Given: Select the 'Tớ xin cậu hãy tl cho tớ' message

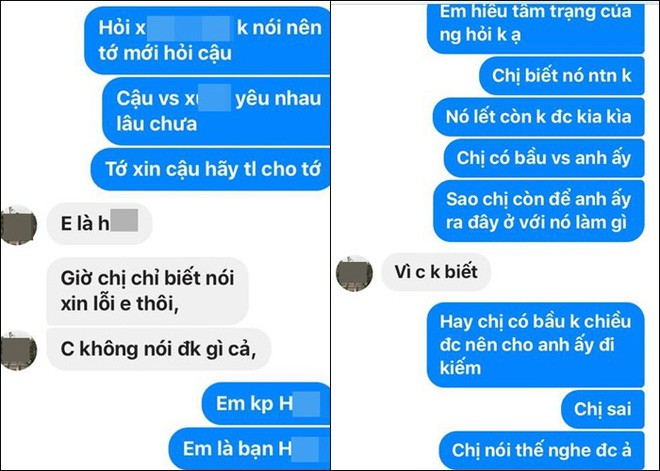Looking at the screenshot, I should (211, 169).
